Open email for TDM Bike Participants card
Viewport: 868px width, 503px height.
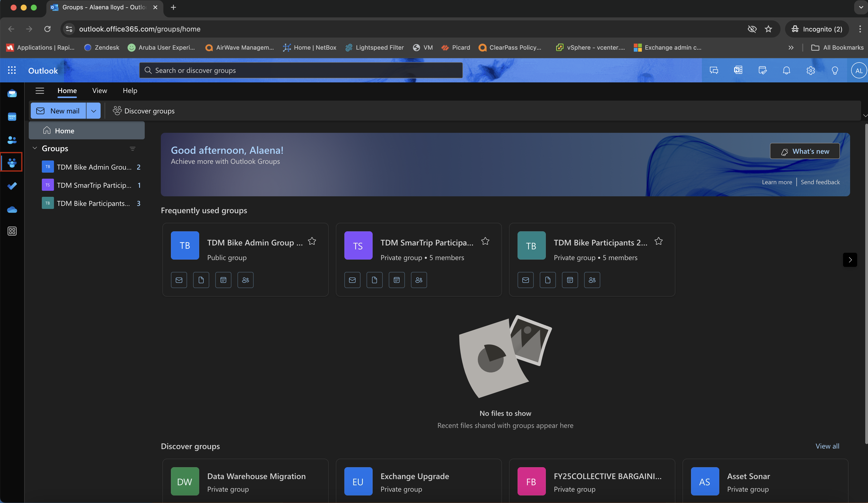tap(526, 280)
